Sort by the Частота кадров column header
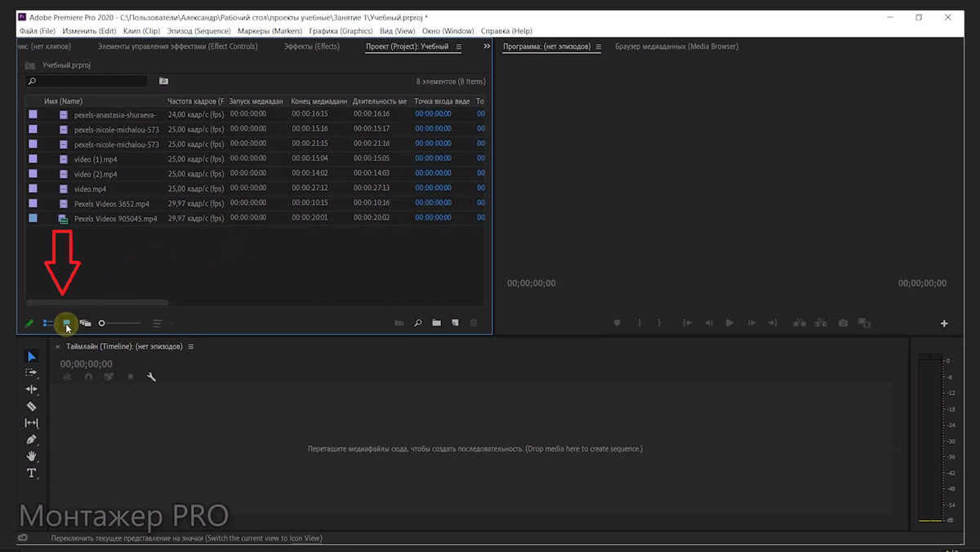 coord(196,101)
